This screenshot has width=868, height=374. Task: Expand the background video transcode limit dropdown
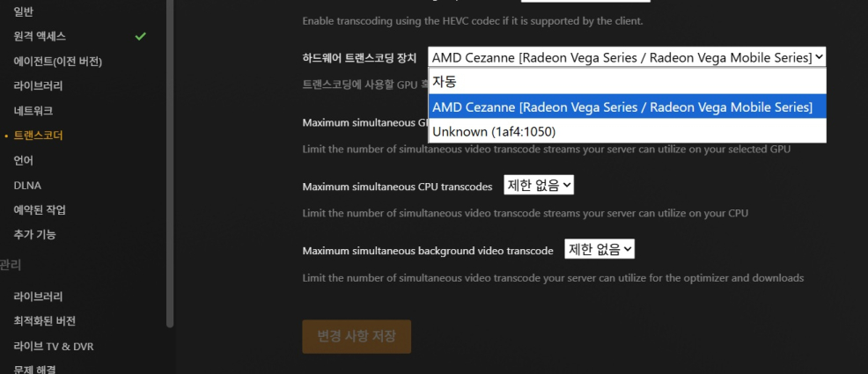tap(600, 250)
